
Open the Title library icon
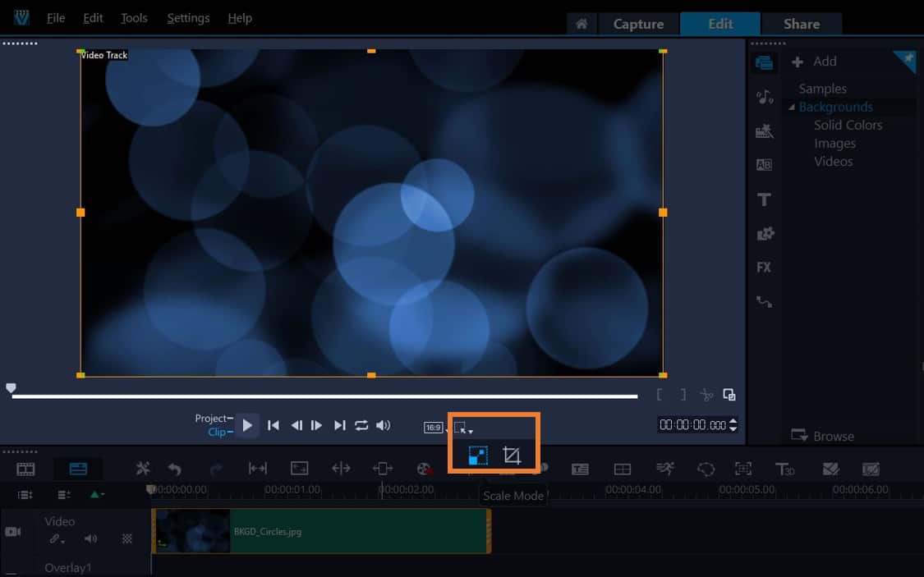click(765, 199)
